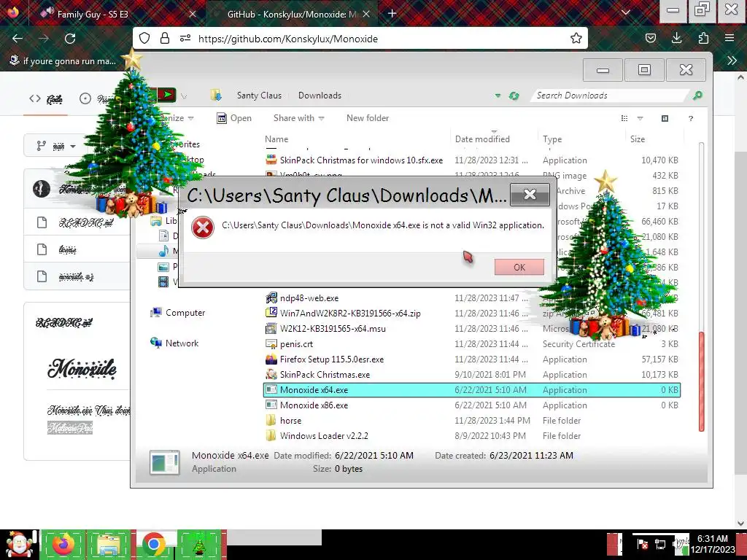The width and height of the screenshot is (747, 560).
Task: Click the Open toolbar button
Action: (x=234, y=118)
